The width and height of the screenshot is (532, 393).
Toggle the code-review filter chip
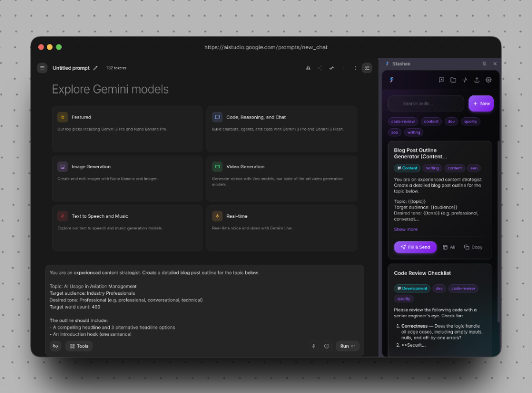point(402,121)
